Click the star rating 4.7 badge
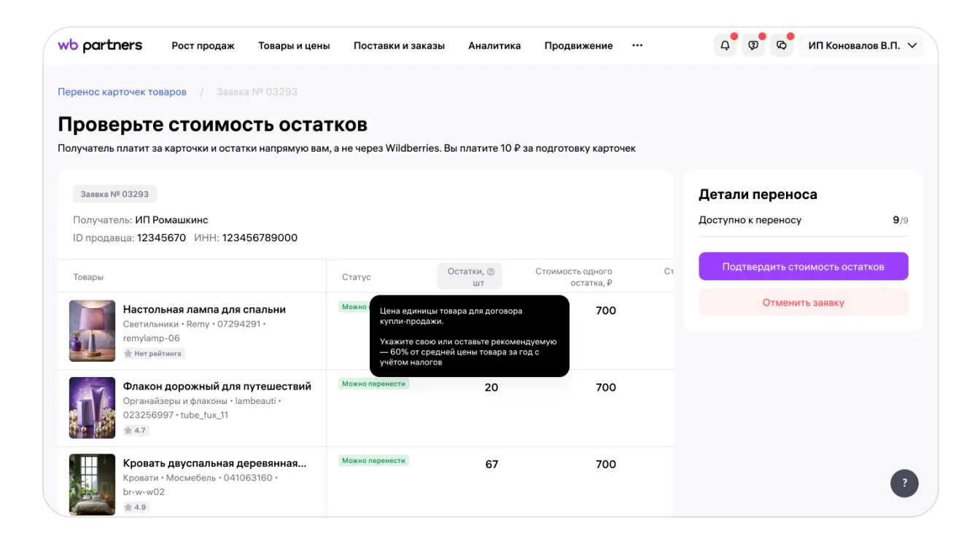This screenshot has width=980, height=544. (x=135, y=430)
